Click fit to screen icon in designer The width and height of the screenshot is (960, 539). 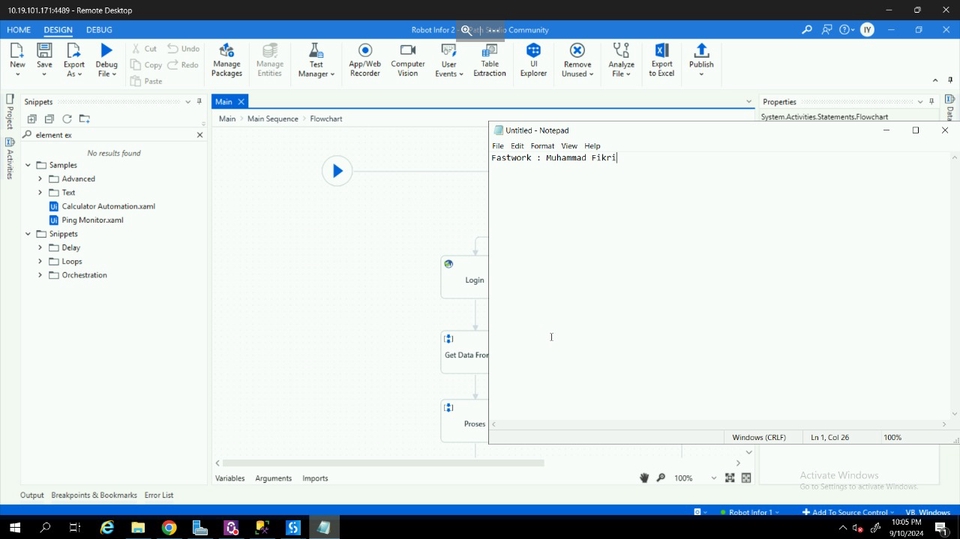[x=730, y=478]
